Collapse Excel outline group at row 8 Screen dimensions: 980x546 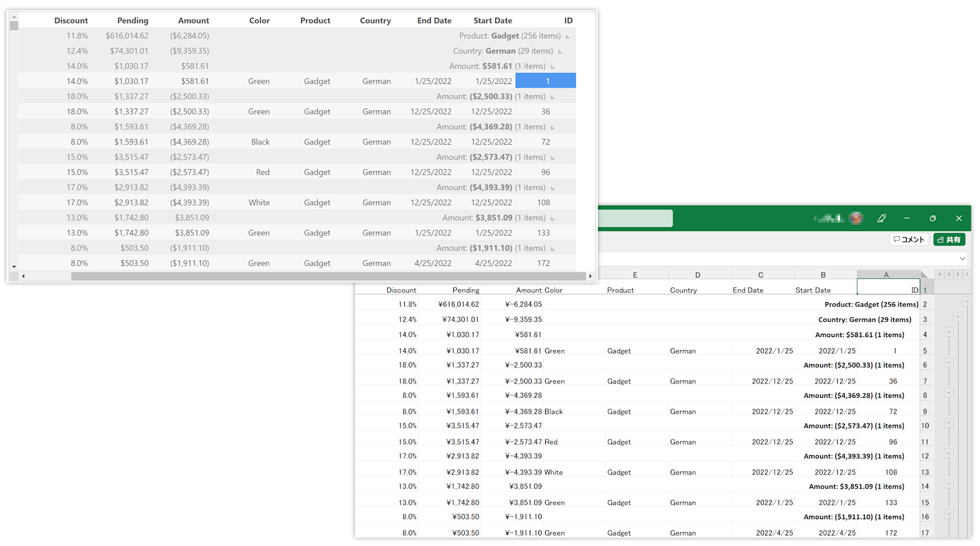949,393
